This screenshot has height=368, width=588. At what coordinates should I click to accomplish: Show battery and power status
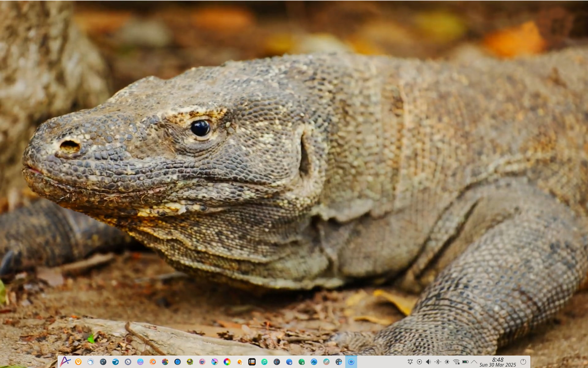point(465,362)
